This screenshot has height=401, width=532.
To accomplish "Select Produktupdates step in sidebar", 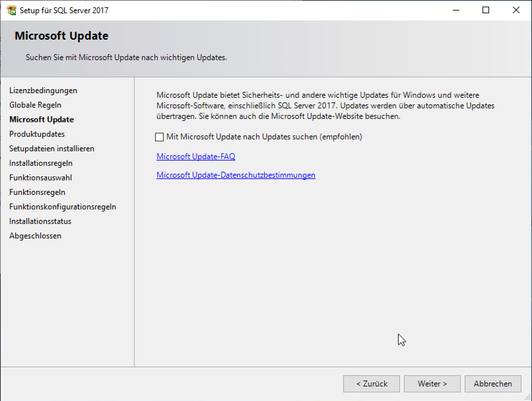I will 37,134.
